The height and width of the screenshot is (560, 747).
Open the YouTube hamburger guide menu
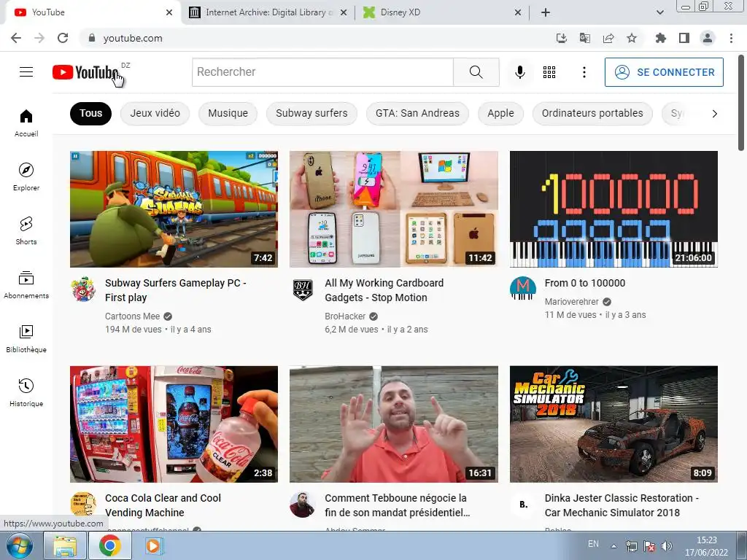click(26, 72)
